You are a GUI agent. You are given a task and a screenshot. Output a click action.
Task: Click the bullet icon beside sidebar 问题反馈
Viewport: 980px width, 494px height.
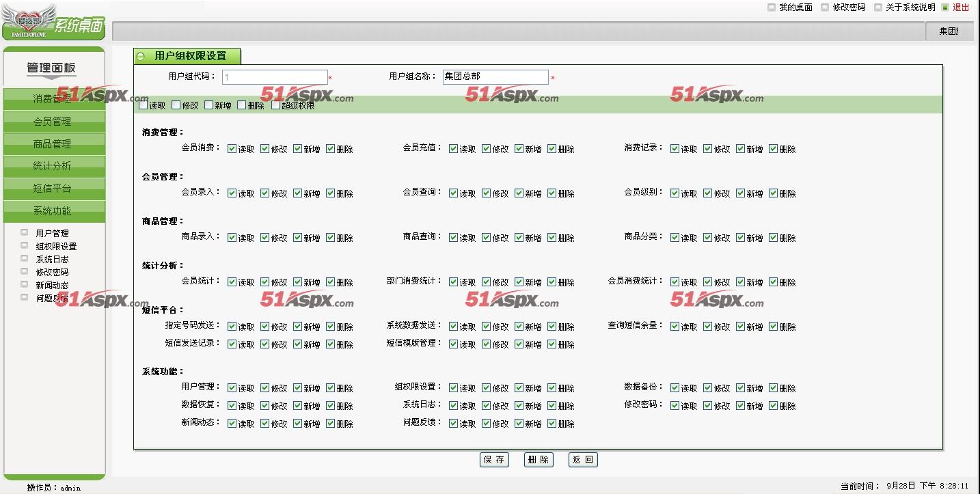(25, 297)
